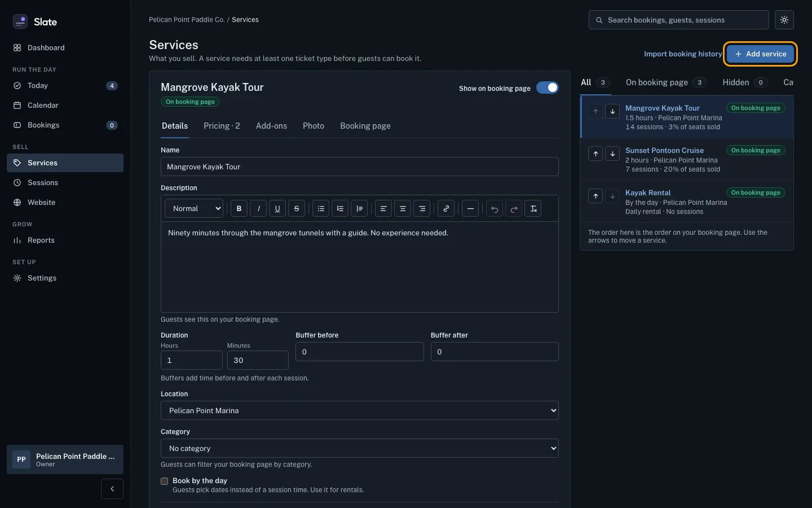
Task: Open the Normal text style dropdown
Action: [194, 208]
